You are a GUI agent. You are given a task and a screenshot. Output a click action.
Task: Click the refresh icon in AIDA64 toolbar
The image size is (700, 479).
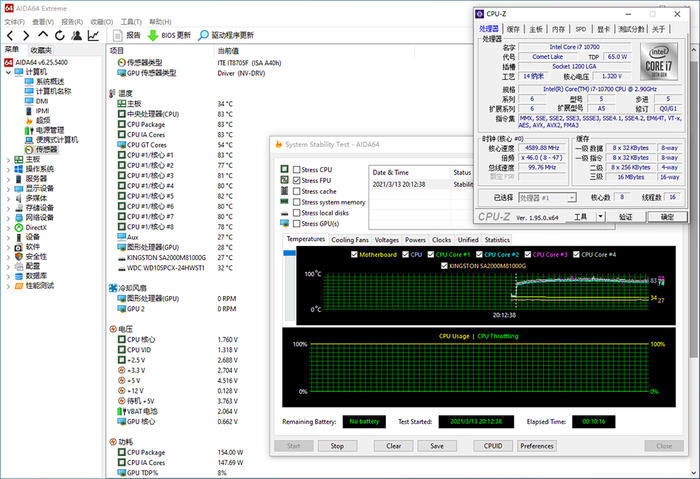pos(60,35)
